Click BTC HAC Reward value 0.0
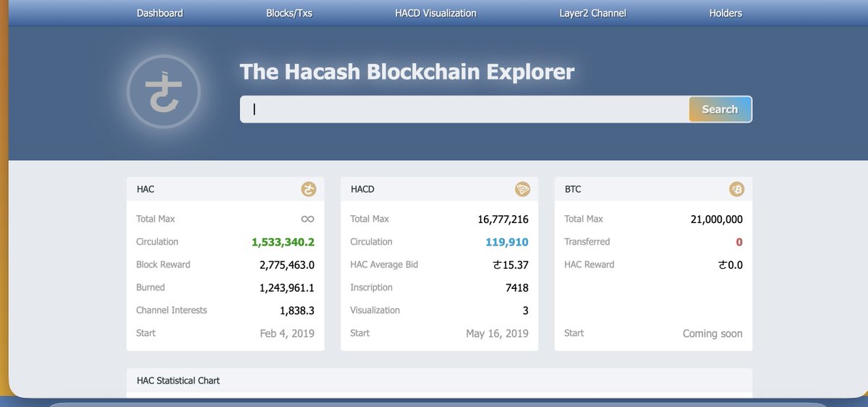This screenshot has width=868, height=407. tap(730, 265)
